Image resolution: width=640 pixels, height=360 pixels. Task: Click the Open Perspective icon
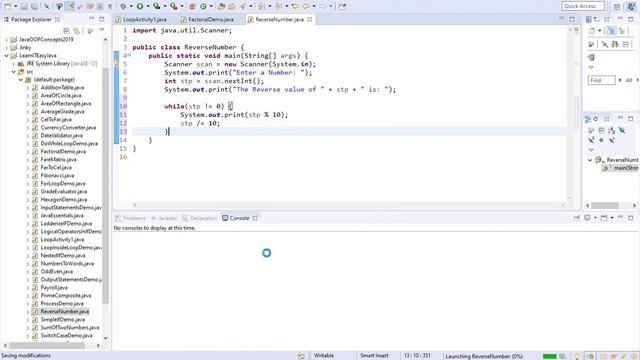click(617, 6)
